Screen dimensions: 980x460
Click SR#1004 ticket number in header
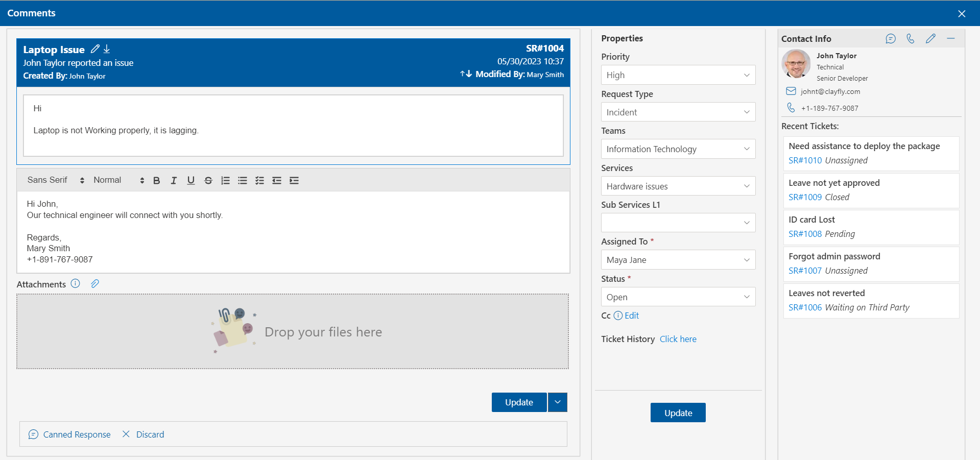tap(545, 49)
